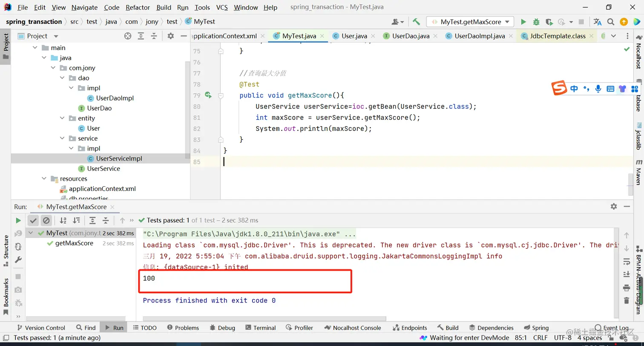This screenshot has width=644, height=346.
Task: Switch to User.java tab
Action: (354, 36)
